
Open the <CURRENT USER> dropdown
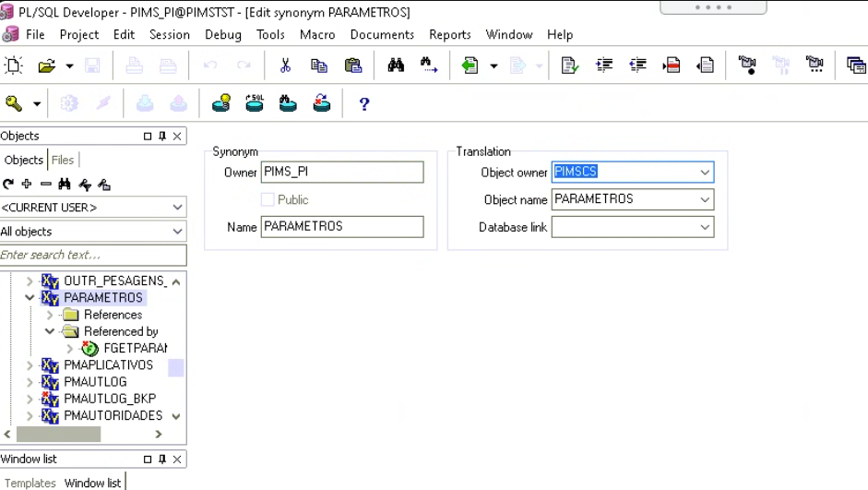[x=93, y=207]
